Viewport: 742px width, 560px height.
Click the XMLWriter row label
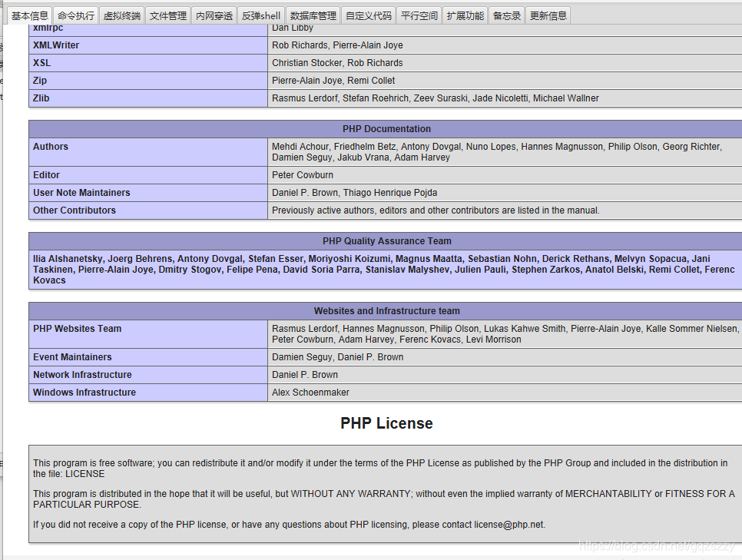tap(148, 45)
